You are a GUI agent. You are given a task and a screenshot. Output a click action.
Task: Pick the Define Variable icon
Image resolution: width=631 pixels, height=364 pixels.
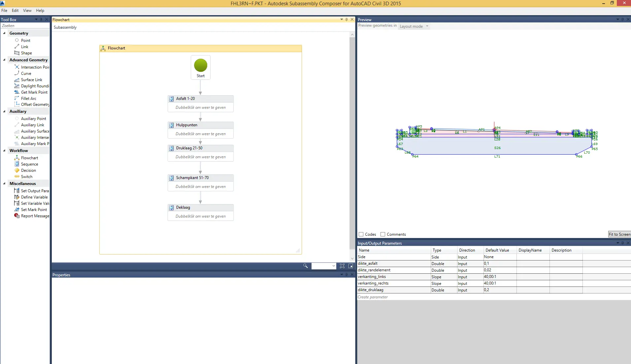point(17,197)
